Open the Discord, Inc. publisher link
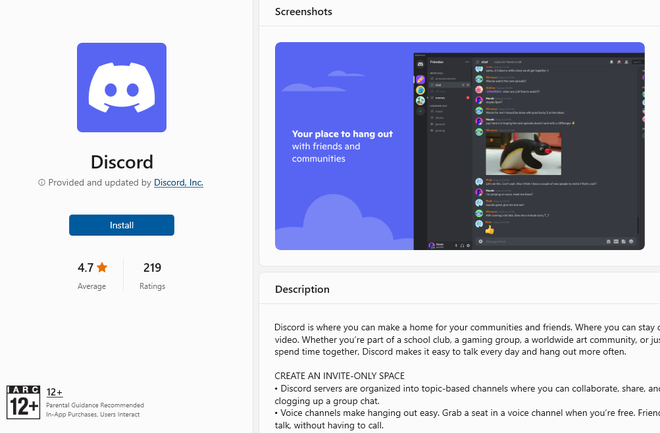The width and height of the screenshot is (660, 433). click(x=178, y=183)
